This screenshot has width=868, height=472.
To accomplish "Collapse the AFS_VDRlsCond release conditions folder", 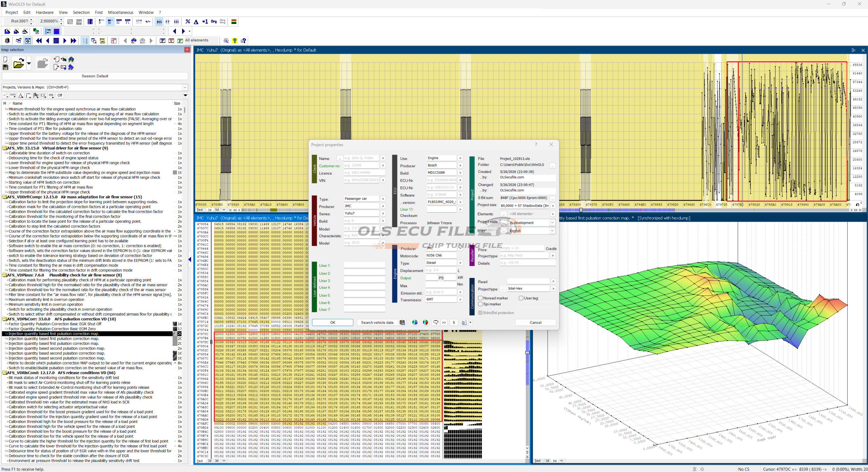I will [x=5, y=373].
